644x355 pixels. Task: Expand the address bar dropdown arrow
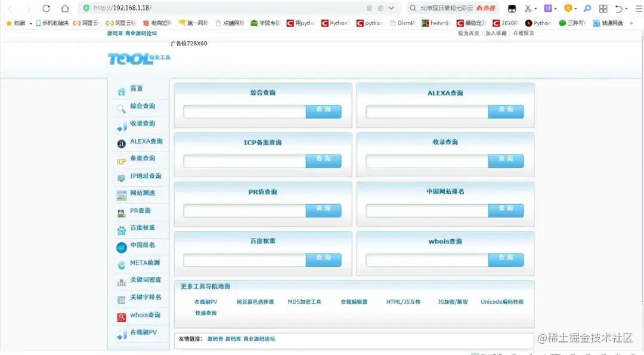[390, 8]
